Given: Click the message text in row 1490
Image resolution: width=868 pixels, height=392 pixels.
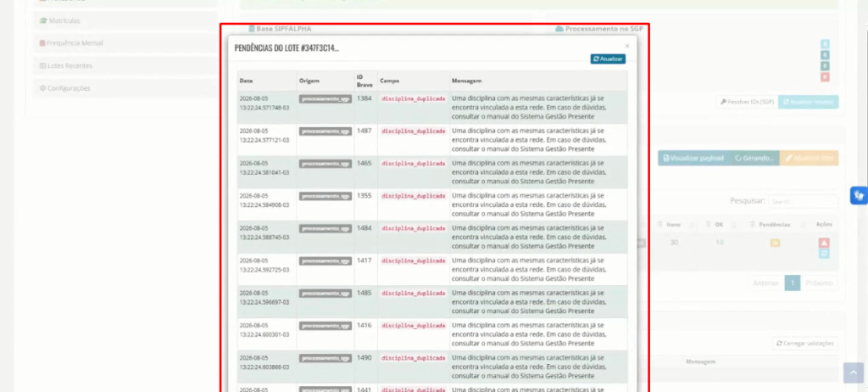Looking at the screenshot, I should (x=529, y=367).
